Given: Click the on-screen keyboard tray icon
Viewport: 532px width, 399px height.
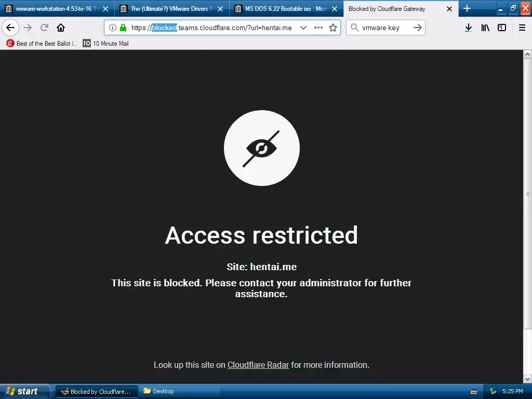Looking at the screenshot, I should coord(474,392).
